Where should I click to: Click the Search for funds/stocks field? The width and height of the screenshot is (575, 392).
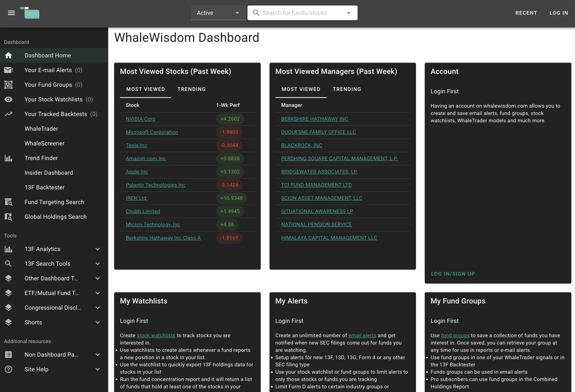299,13
